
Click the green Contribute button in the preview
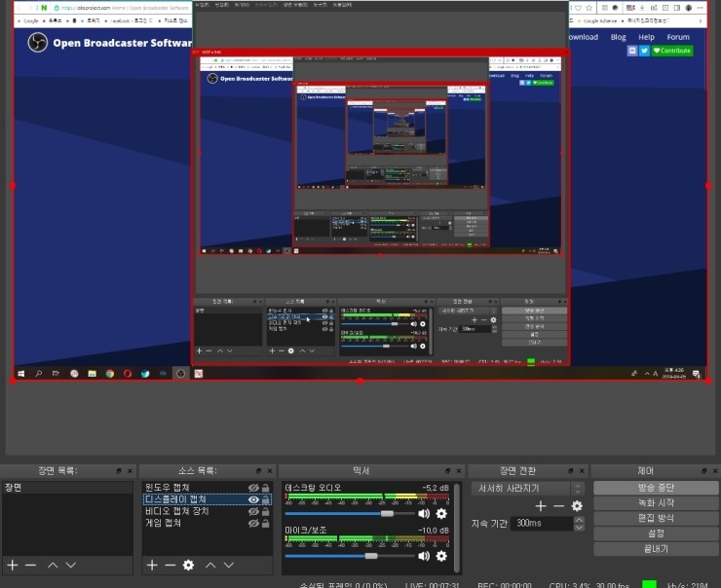tap(672, 51)
